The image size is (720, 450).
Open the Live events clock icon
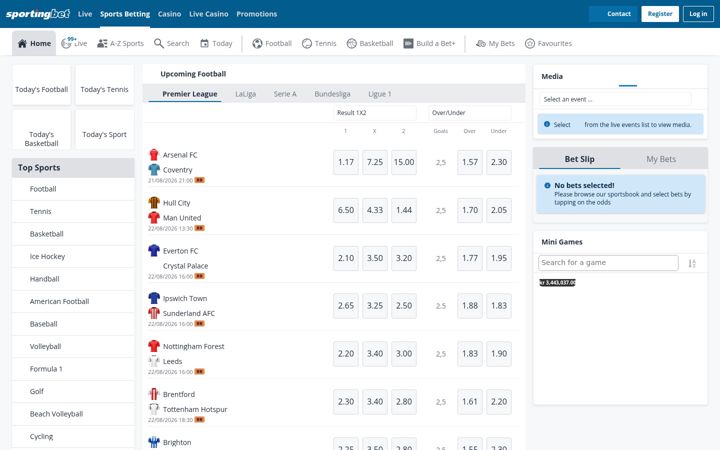point(66,44)
